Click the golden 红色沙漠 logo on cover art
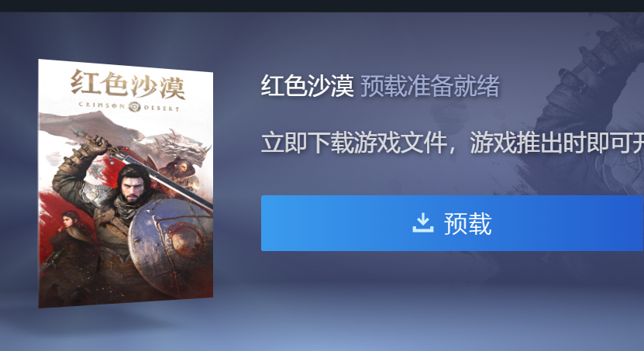644x351 pixels. [128, 84]
